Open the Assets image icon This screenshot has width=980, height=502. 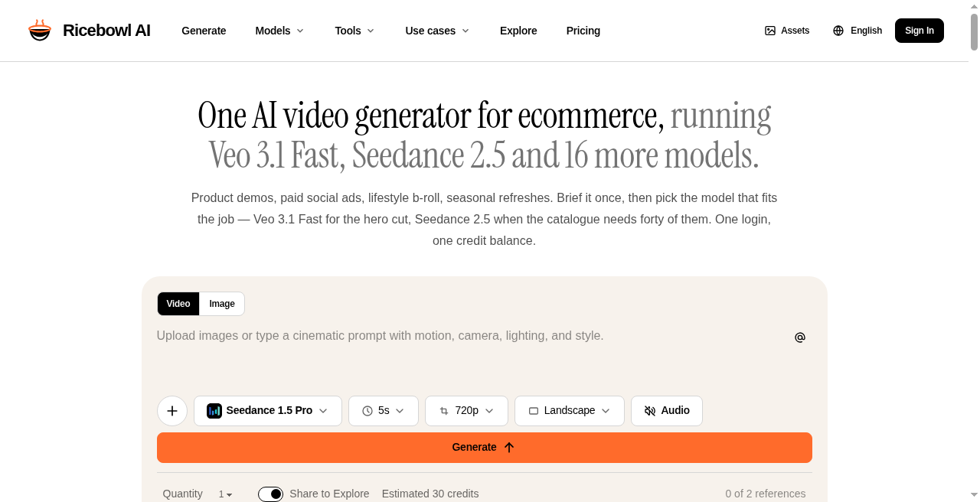coord(770,31)
